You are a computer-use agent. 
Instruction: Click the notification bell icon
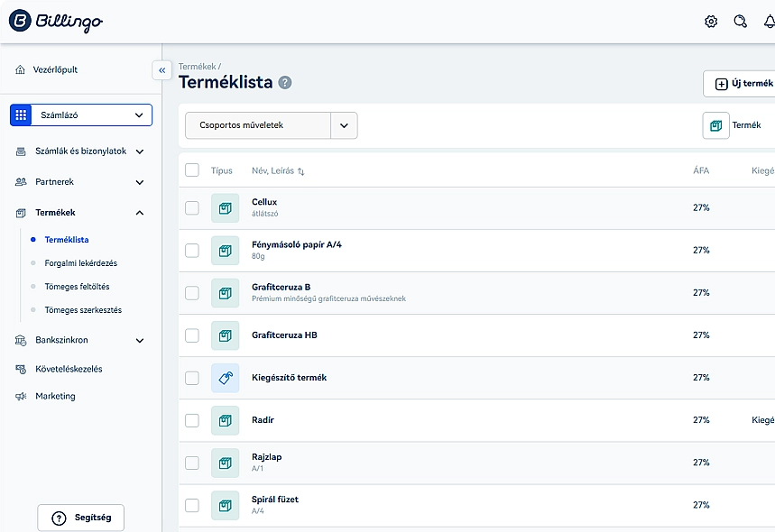click(769, 22)
